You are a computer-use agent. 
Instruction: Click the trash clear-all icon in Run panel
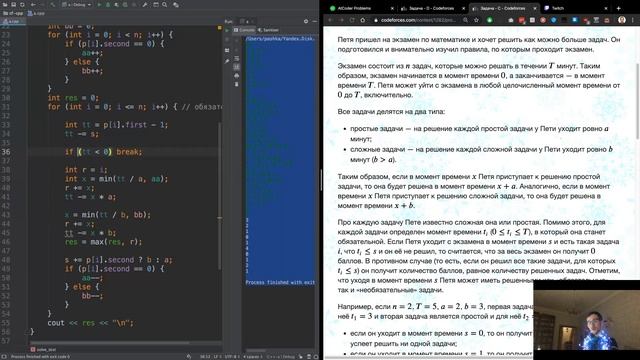(x=236, y=84)
